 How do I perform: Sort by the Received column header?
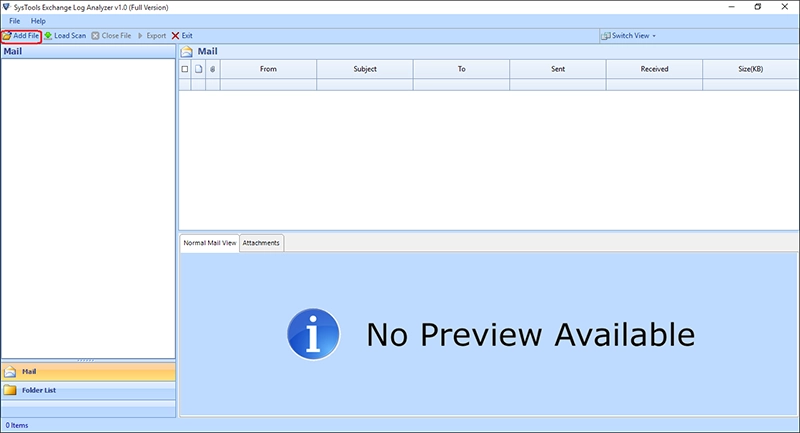[x=654, y=69]
